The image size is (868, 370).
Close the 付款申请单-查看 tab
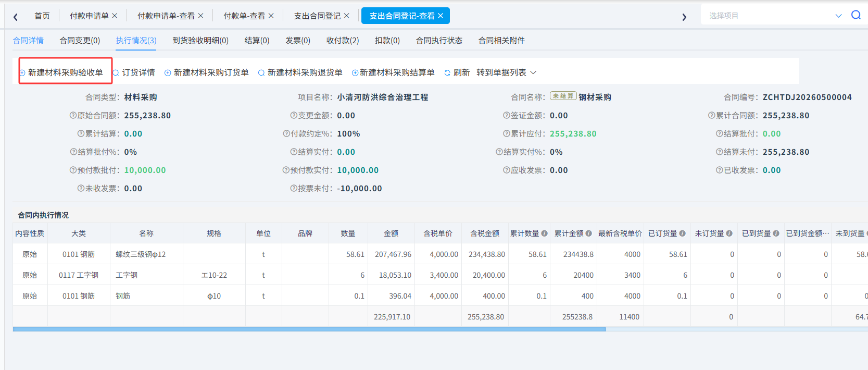click(x=200, y=16)
